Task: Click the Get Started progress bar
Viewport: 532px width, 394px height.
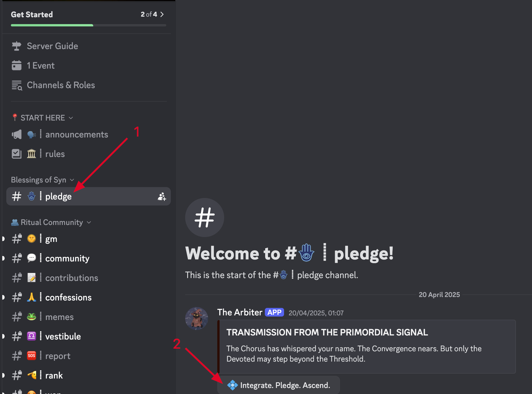Action: pyautogui.click(x=88, y=25)
